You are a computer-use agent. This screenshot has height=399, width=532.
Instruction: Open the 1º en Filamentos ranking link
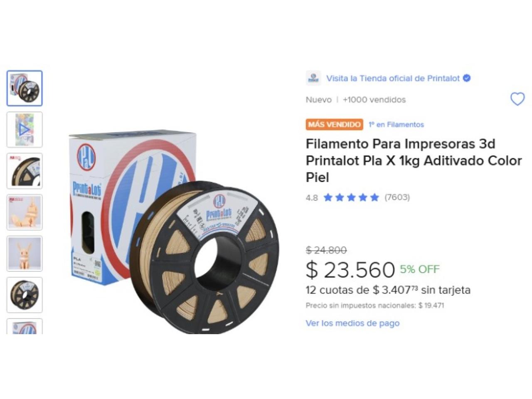(x=396, y=124)
